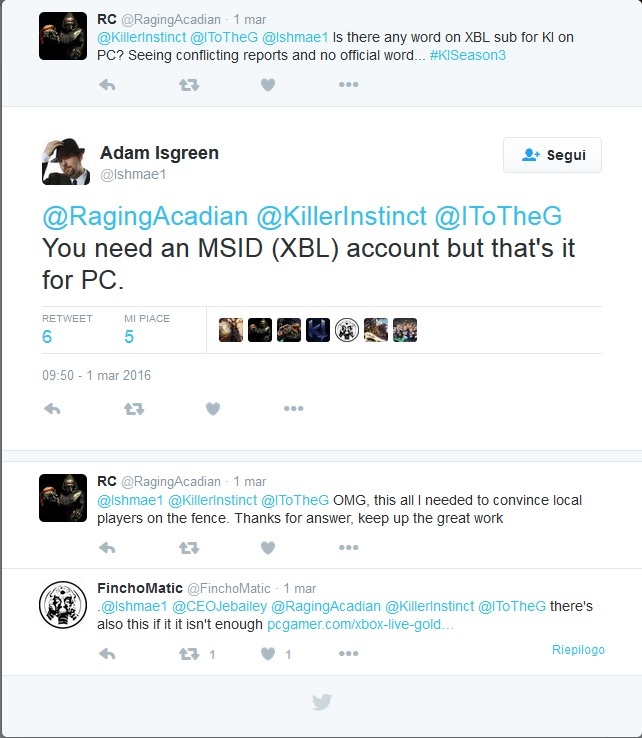Click the KI logo avatar among likers
This screenshot has width=642, height=738.
318,329
